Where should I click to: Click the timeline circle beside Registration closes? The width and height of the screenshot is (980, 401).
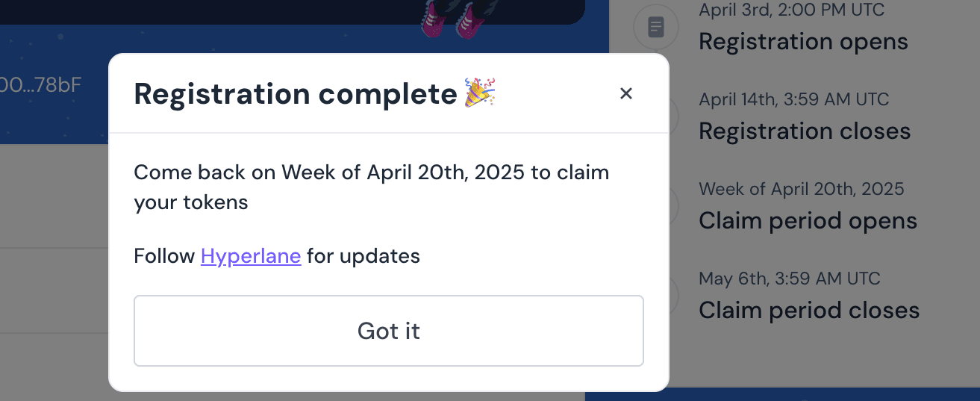672,116
